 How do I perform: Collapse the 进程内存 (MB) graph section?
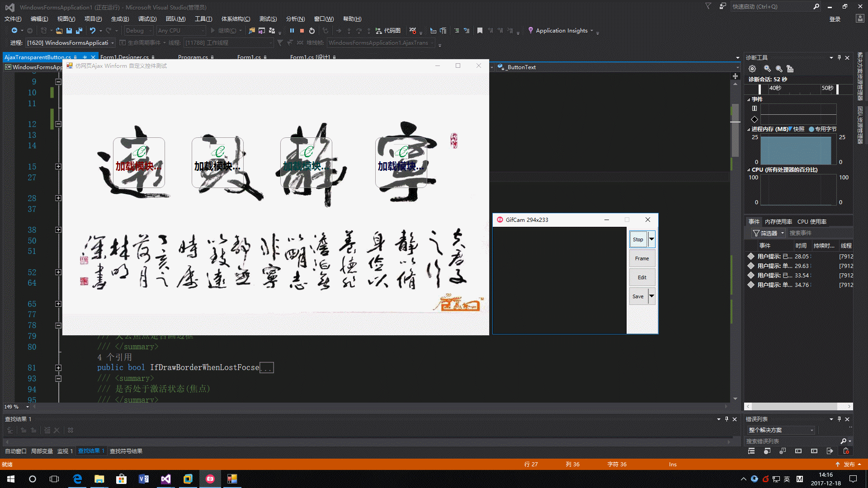pos(748,129)
